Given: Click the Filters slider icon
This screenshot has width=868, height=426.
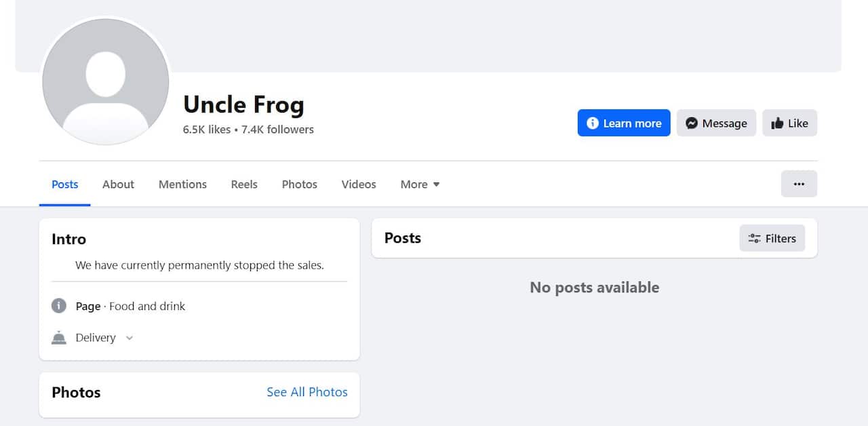Looking at the screenshot, I should point(754,238).
